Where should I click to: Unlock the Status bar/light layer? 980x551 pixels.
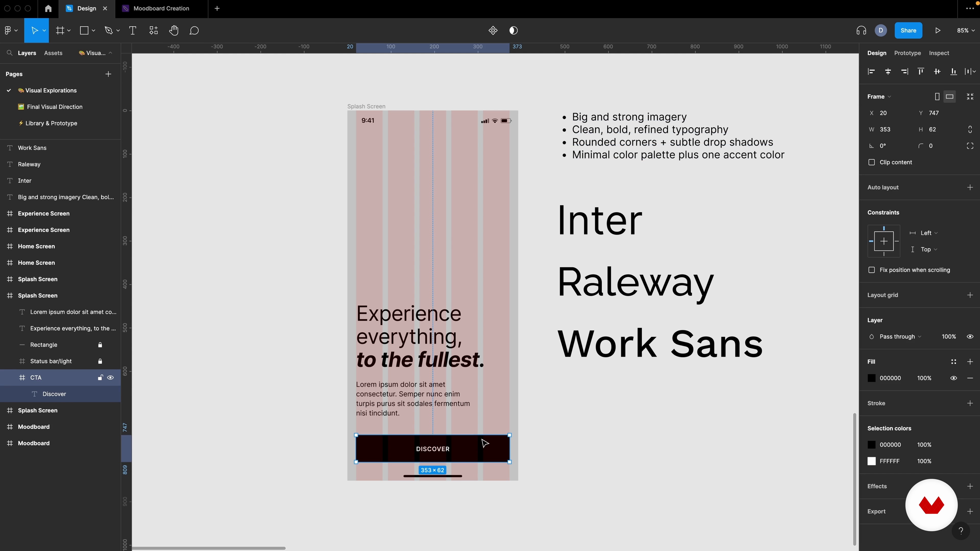(x=100, y=361)
